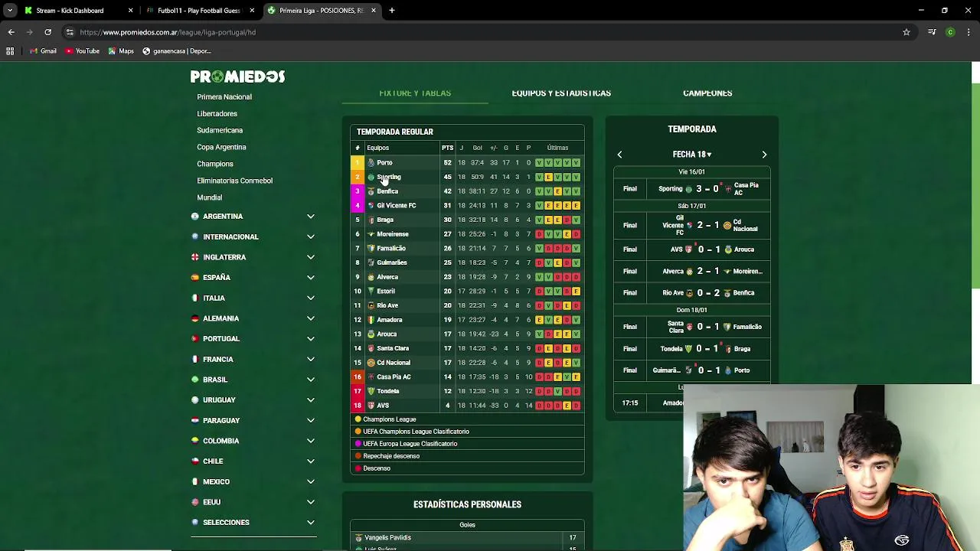Click the Braga crest in standings
The height and width of the screenshot is (551, 980).
point(371,220)
